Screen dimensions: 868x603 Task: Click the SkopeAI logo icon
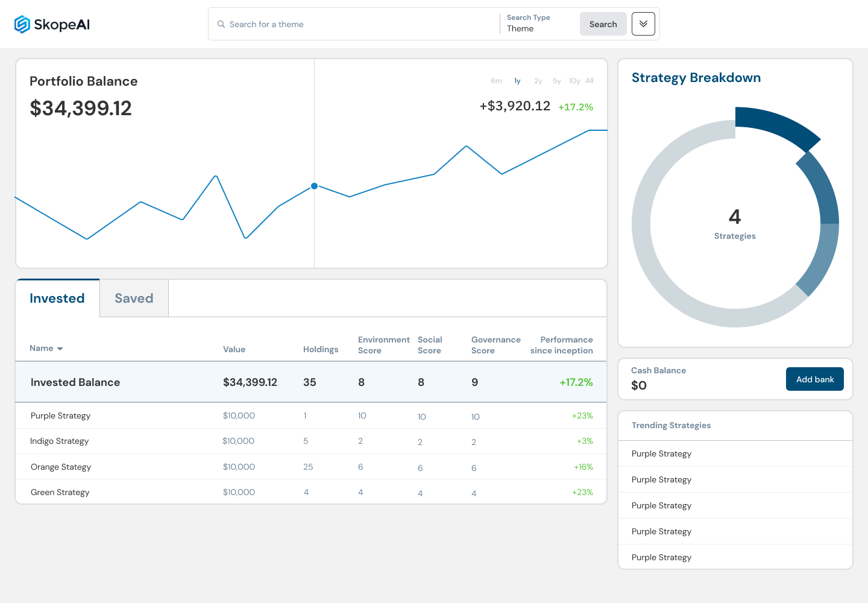point(22,24)
